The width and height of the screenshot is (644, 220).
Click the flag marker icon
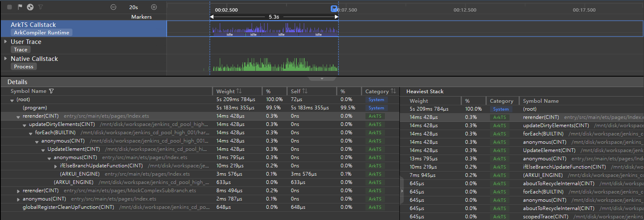pyautogui.click(x=20, y=7)
